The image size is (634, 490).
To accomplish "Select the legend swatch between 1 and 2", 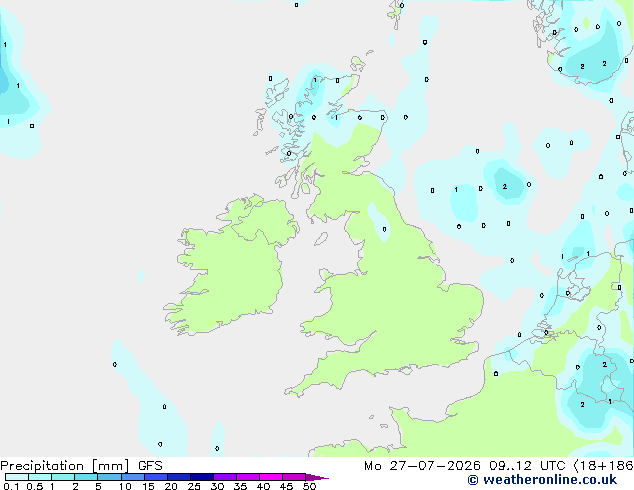I will 63,477.
